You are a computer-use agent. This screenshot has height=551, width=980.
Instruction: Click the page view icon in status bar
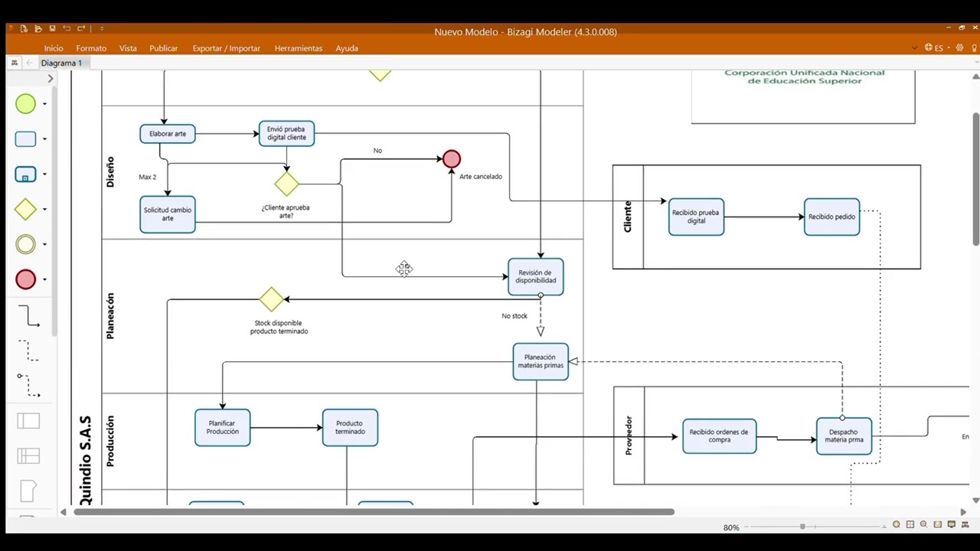[938, 525]
